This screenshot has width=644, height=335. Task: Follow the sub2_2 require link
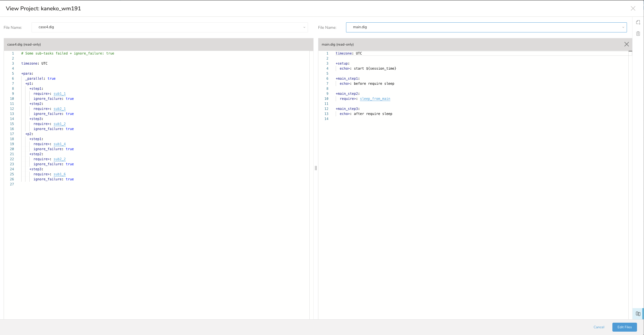pyautogui.click(x=60, y=159)
